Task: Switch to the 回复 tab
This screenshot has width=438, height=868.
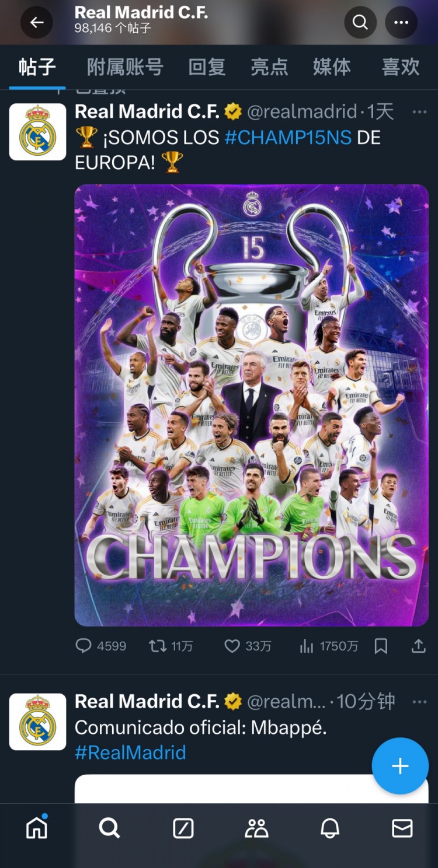Action: coord(207,67)
